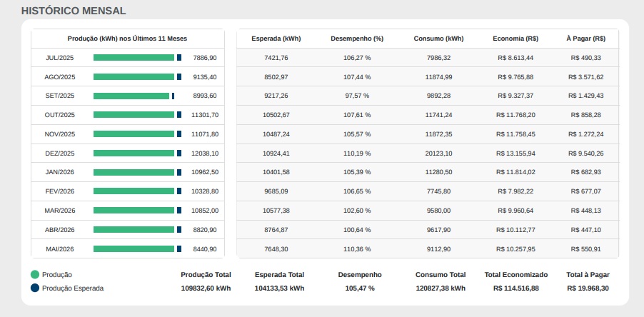644x317 pixels.
Task: Click the Esperada (kWh) column header
Action: [x=276, y=39]
